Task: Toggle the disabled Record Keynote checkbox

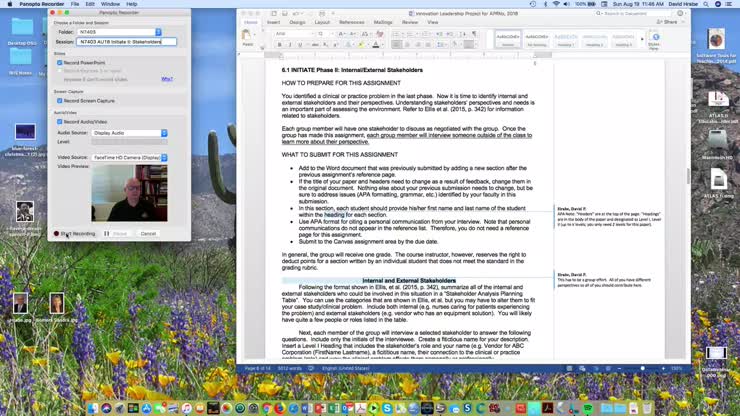Action: [59, 70]
